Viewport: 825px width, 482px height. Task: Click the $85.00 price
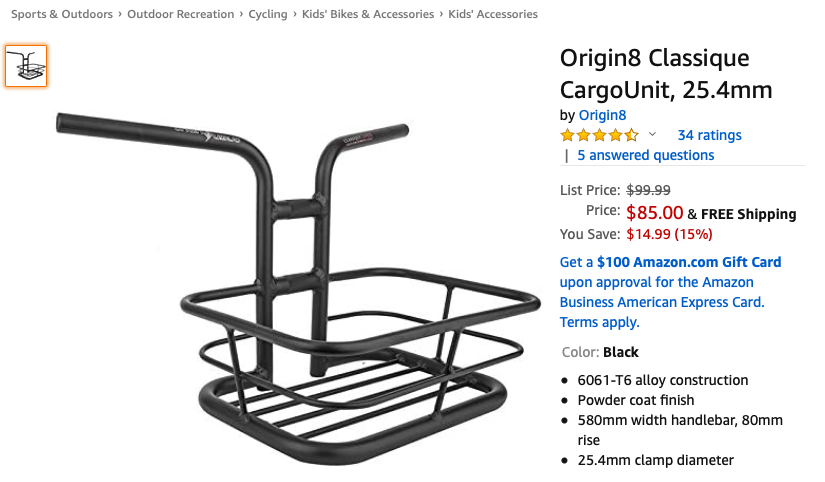click(x=654, y=213)
